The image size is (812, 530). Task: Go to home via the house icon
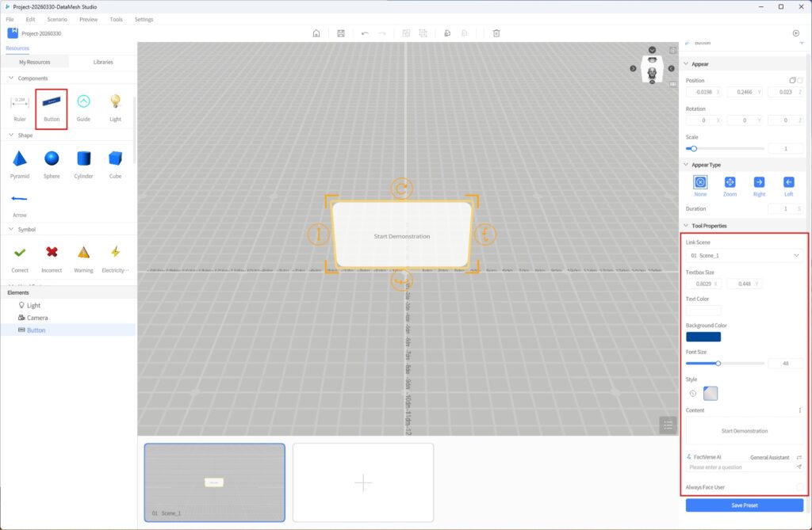[x=316, y=33]
